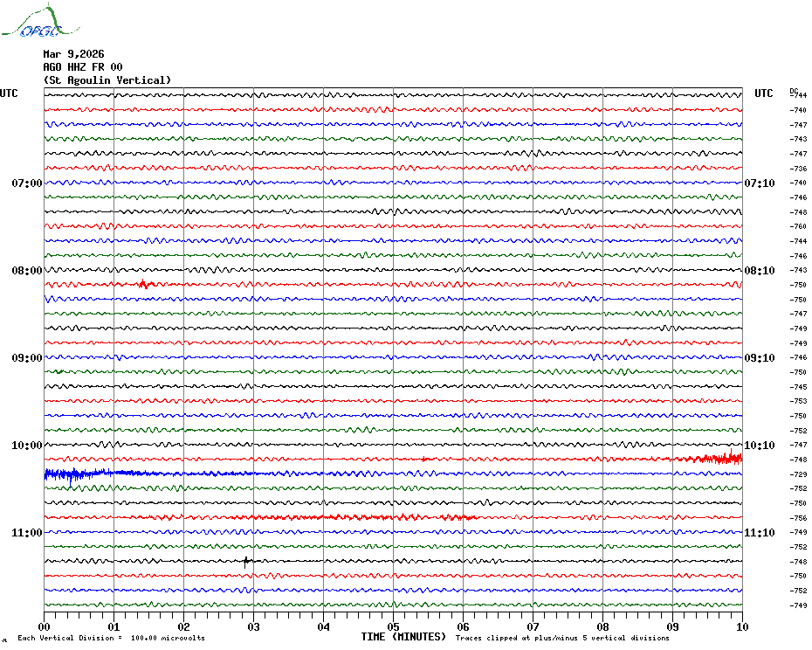This screenshot has height=650, width=812.
Task: Click the "04" minute axis label
Action: point(324,627)
